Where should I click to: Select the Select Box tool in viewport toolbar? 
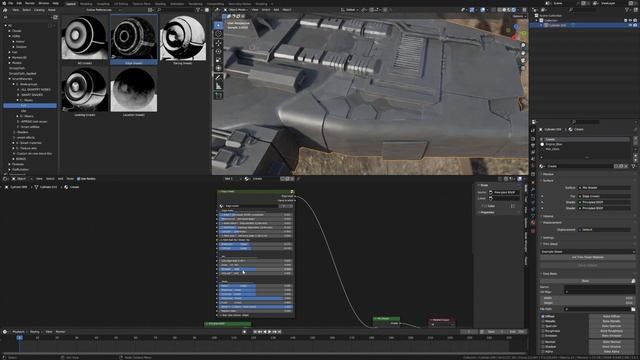tap(218, 25)
